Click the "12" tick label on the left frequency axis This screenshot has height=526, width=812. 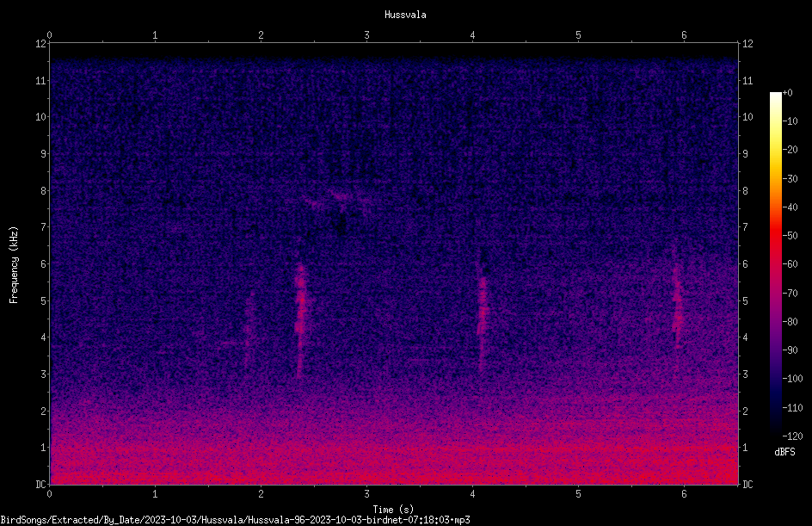41,44
